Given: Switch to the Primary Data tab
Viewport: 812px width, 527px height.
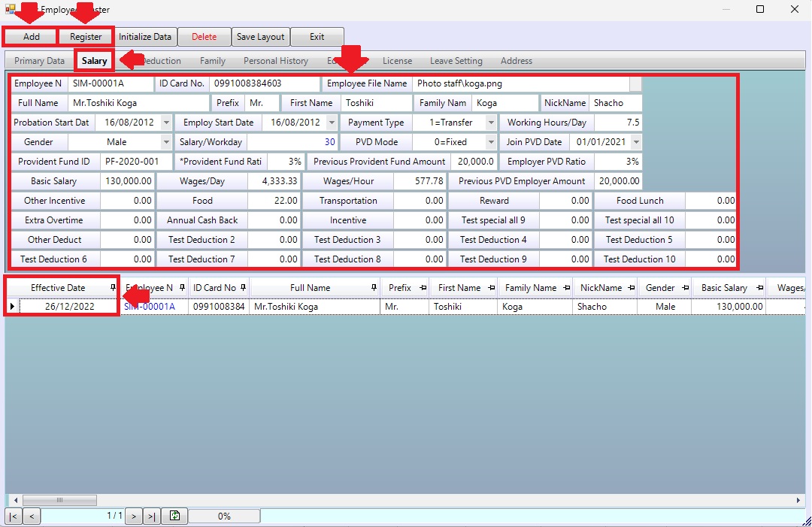Looking at the screenshot, I should [x=40, y=61].
